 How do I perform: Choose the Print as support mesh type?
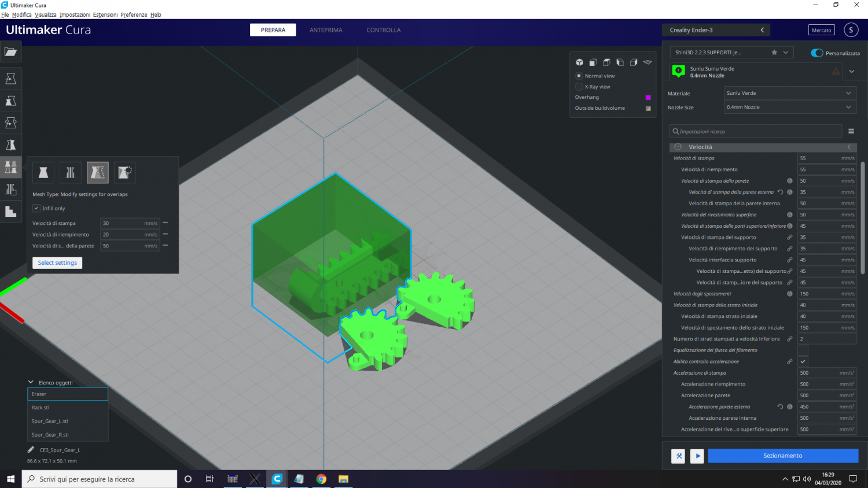pyautogui.click(x=71, y=172)
